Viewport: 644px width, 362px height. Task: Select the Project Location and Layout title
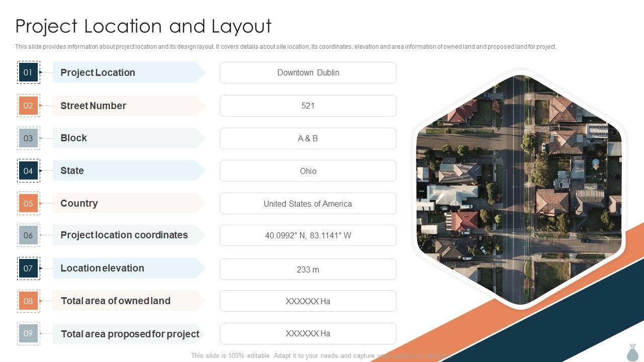pyautogui.click(x=143, y=26)
